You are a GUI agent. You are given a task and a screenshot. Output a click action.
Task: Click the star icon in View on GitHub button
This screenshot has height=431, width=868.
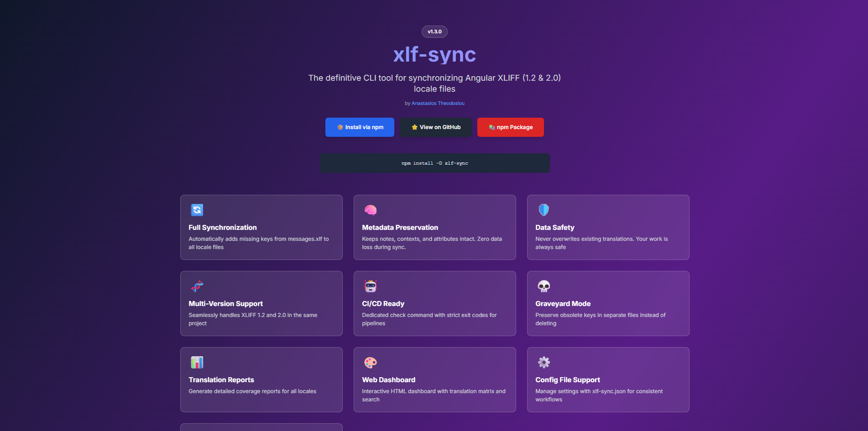point(414,127)
